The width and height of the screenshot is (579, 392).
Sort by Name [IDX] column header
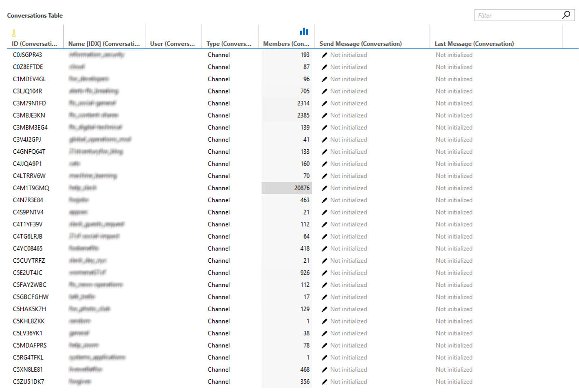click(104, 44)
